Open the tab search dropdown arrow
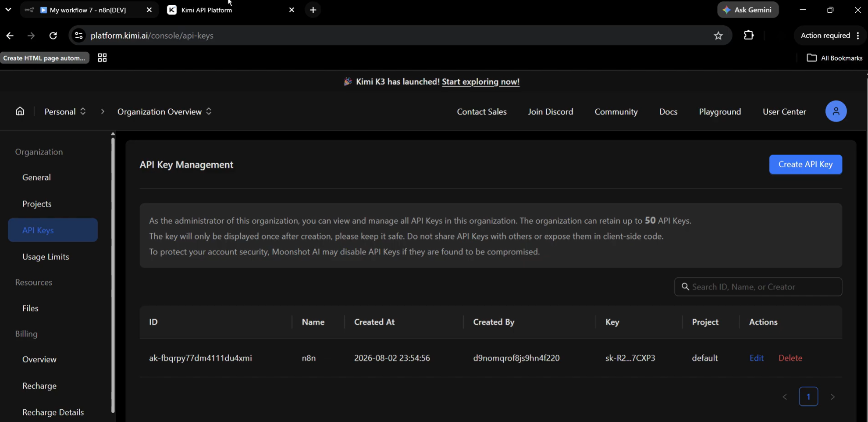Image resolution: width=868 pixels, height=422 pixels. click(x=8, y=9)
